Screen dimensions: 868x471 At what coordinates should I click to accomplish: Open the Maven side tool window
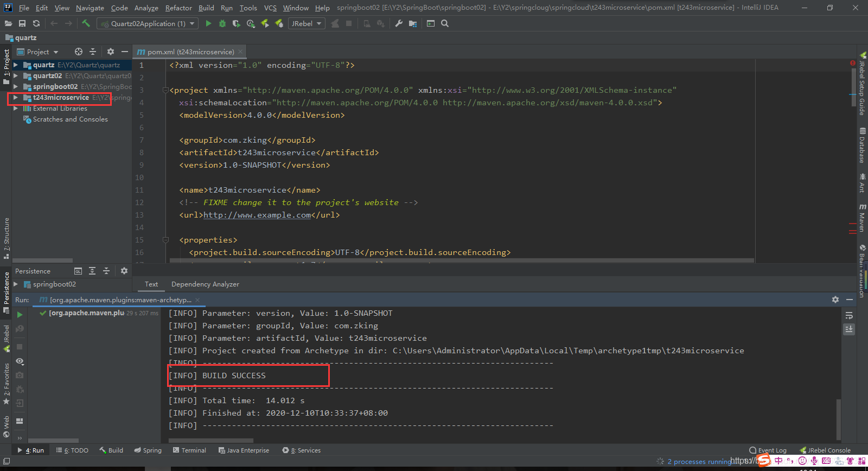(862, 218)
